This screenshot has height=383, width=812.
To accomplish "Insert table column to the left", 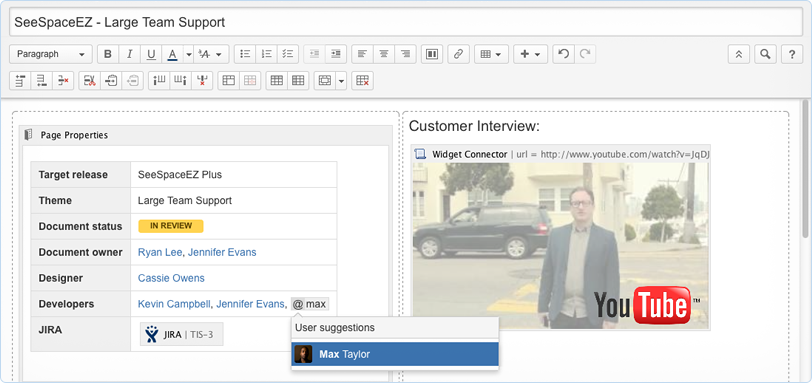I will [x=159, y=80].
